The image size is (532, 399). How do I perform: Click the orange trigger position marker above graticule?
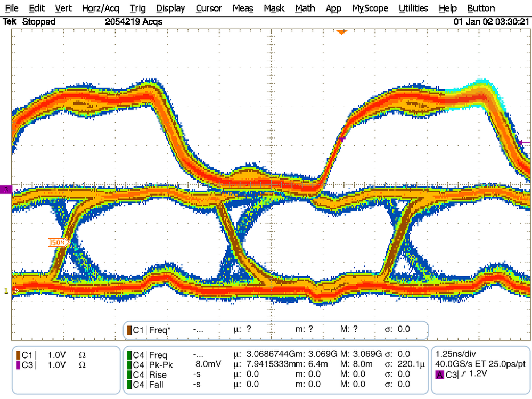click(x=341, y=32)
